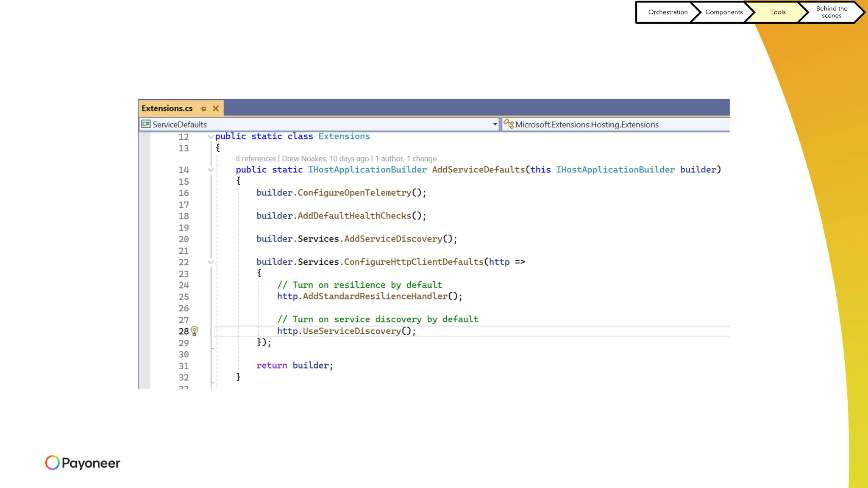Collapse the lambda block at line 22
The image size is (868, 488).
pyautogui.click(x=210, y=262)
